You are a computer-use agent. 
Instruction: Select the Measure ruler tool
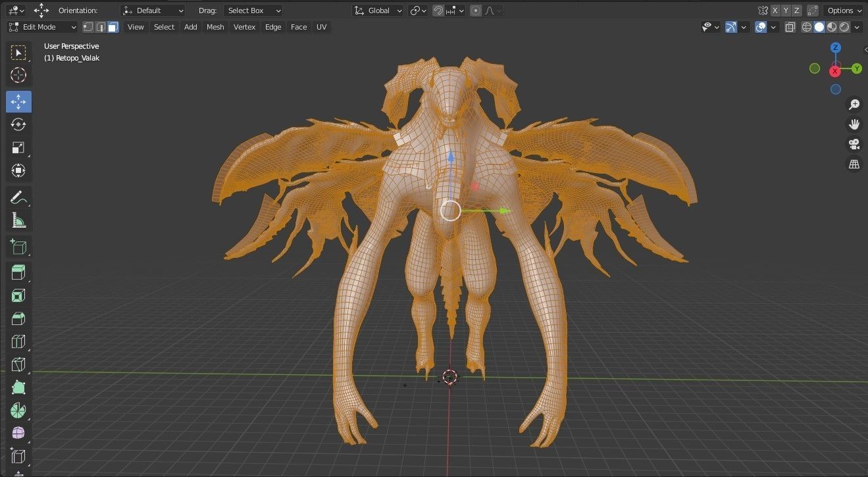point(18,220)
